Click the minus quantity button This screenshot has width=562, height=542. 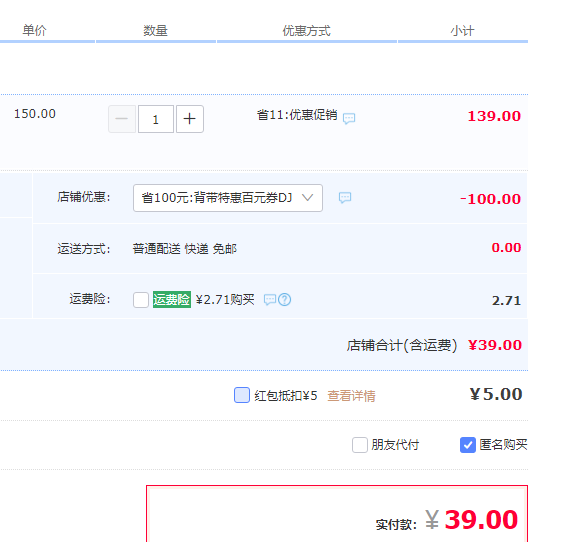coord(122,119)
